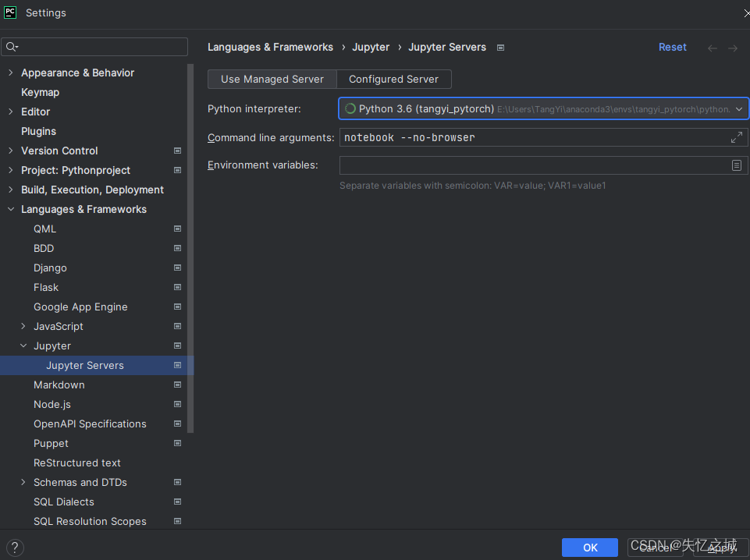Expand the JavaScript node
Image resolution: width=750 pixels, height=560 pixels.
(23, 326)
